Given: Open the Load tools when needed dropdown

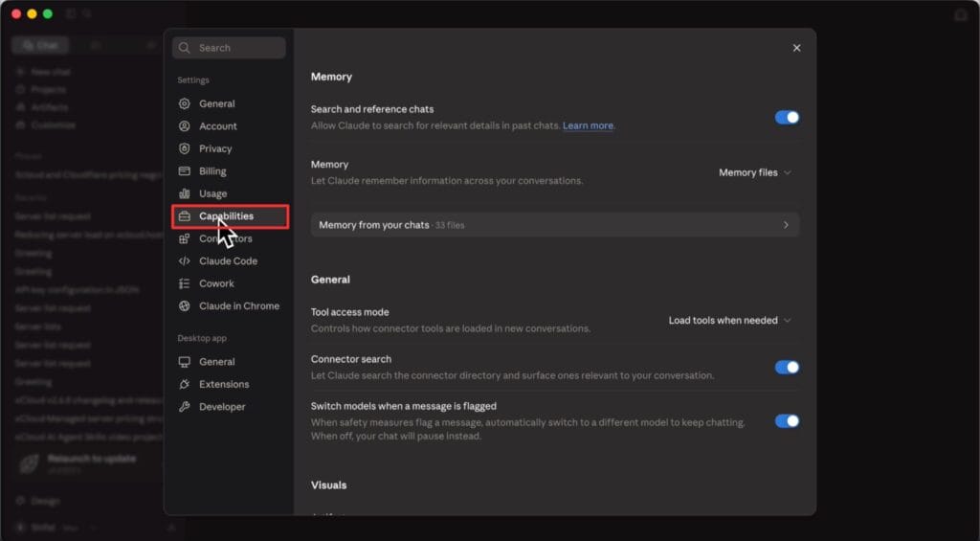Looking at the screenshot, I should (x=729, y=320).
